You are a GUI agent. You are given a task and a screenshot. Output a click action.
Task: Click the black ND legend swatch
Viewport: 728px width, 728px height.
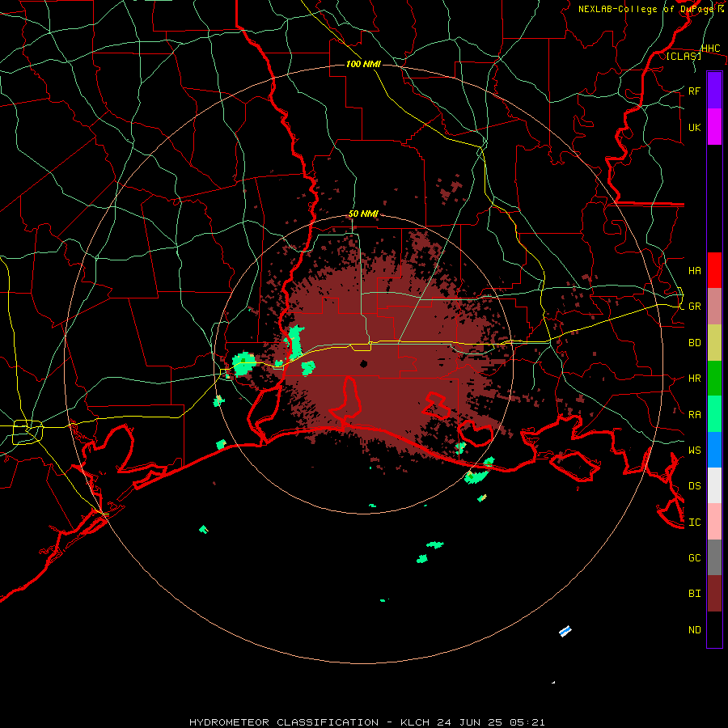[714, 629]
